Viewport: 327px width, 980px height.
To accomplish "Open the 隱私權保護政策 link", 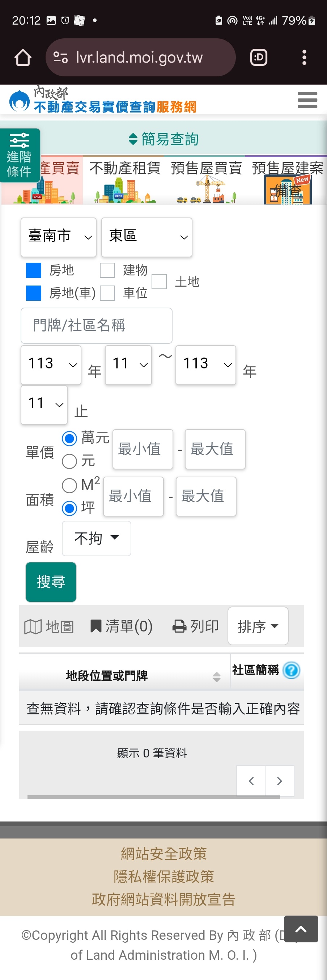I will point(163,876).
